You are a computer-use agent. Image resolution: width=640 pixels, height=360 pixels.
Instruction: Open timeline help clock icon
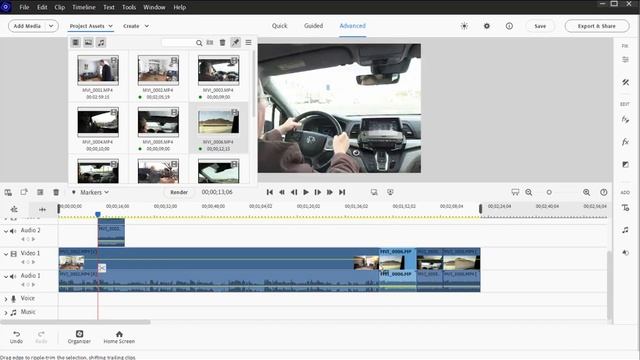click(604, 192)
